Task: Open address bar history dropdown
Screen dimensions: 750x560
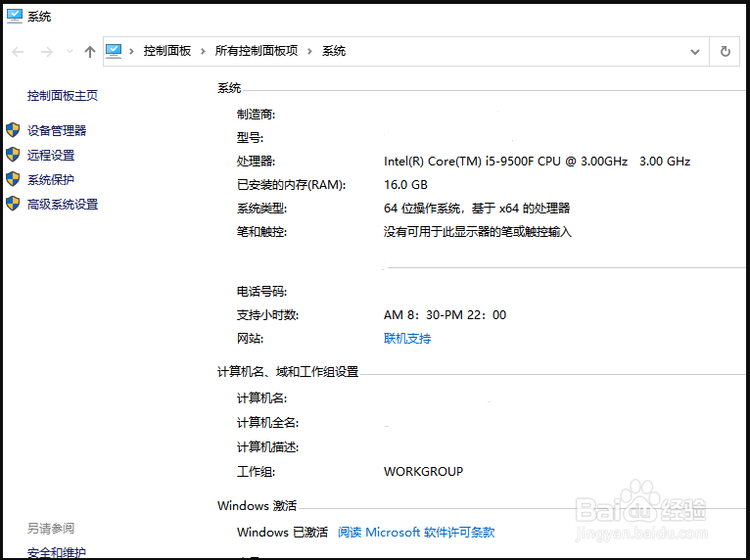Action: (x=695, y=52)
